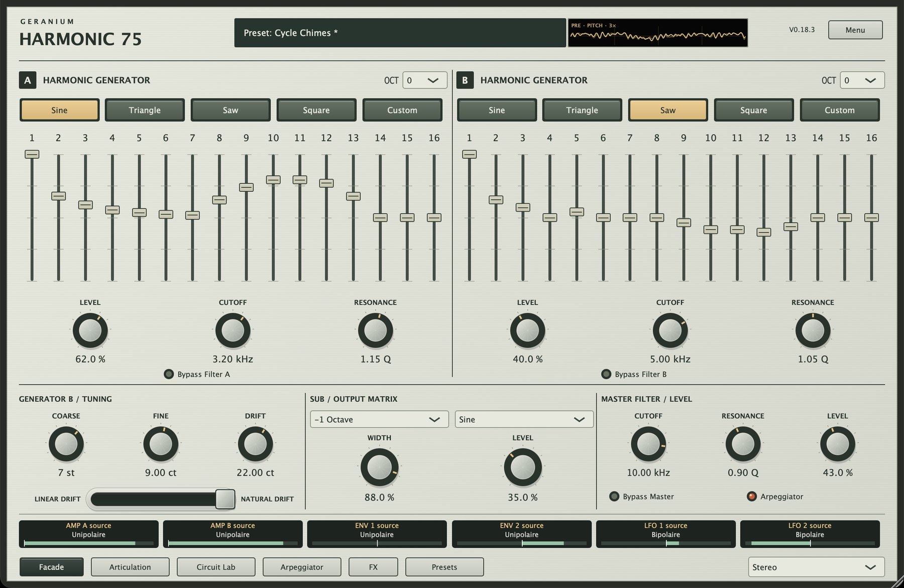This screenshot has width=904, height=588.
Task: Switch to the FX tab
Action: 373,567
